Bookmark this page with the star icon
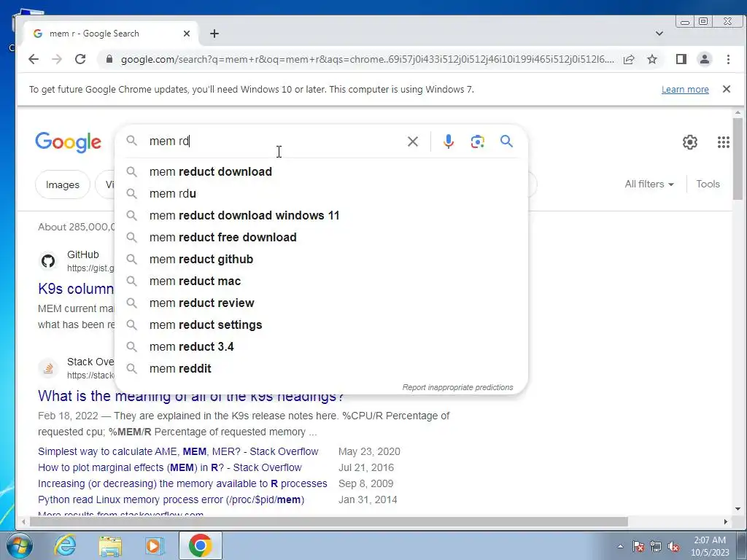Image resolution: width=747 pixels, height=560 pixels. (x=652, y=59)
